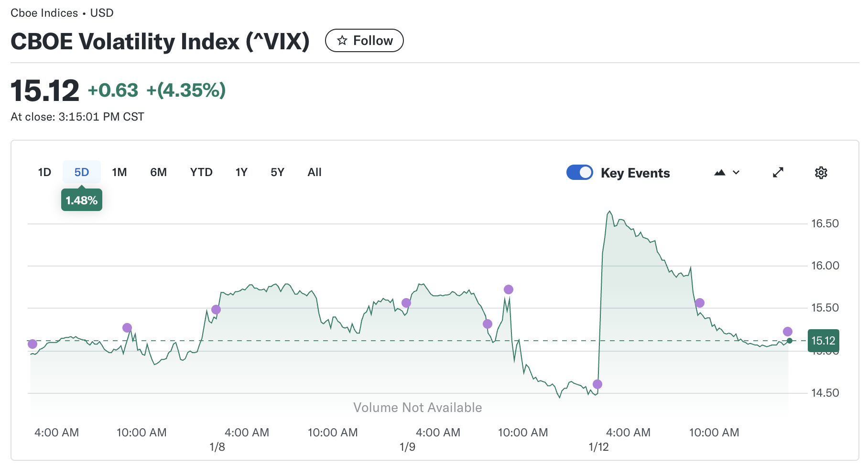
Task: Click the purple key event marker near 1/12
Action: pos(597,384)
